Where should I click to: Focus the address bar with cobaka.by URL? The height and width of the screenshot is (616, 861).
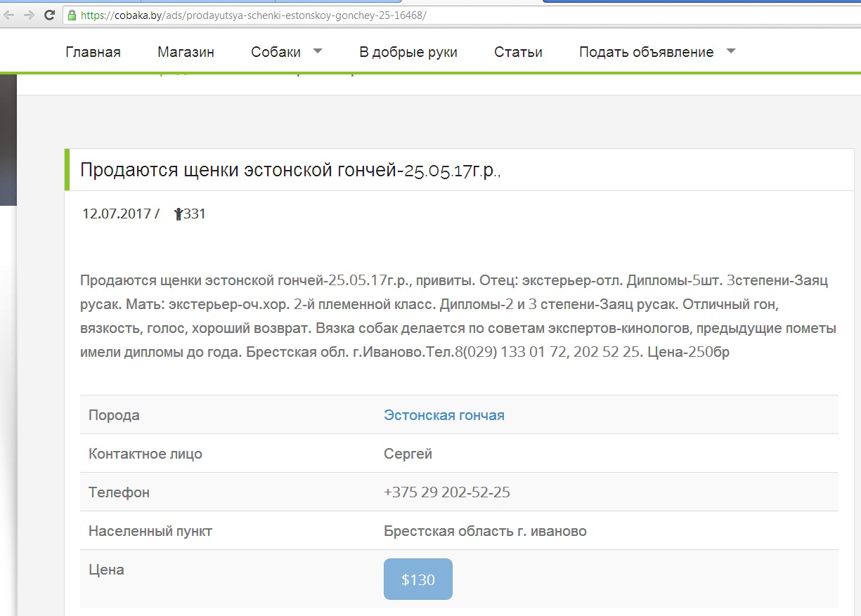tap(281, 15)
